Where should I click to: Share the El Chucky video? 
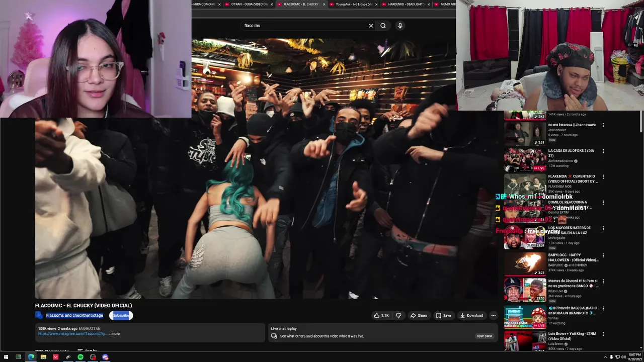(419, 316)
